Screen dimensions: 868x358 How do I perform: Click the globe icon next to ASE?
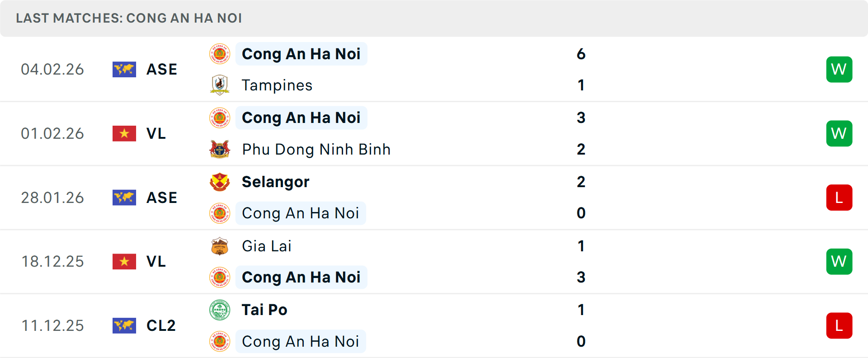124,70
